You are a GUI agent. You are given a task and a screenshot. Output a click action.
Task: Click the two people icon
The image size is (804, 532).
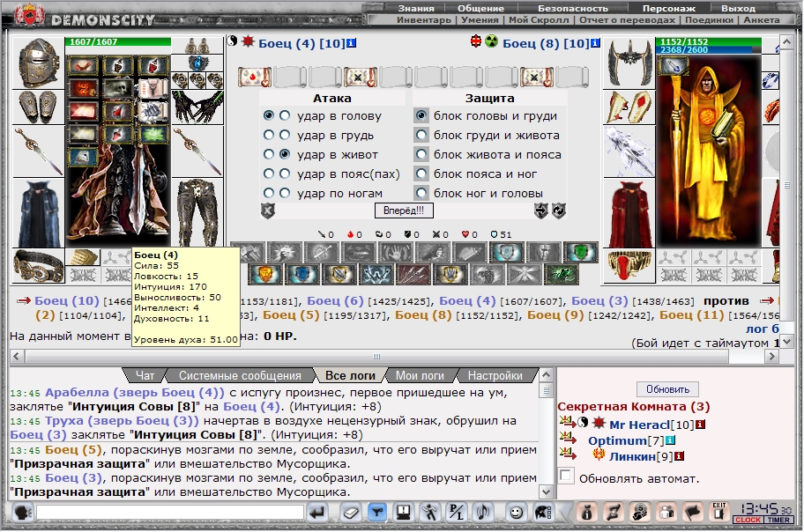pos(666,512)
